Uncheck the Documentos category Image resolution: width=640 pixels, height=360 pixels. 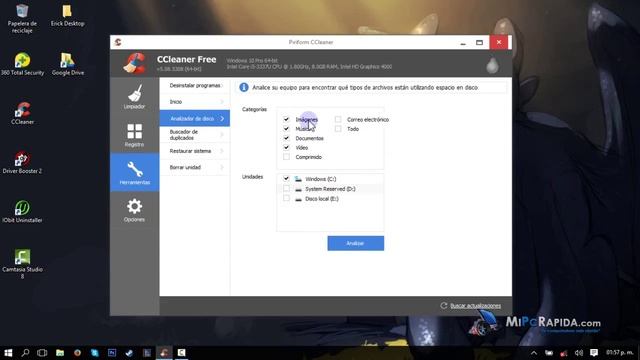(286, 138)
